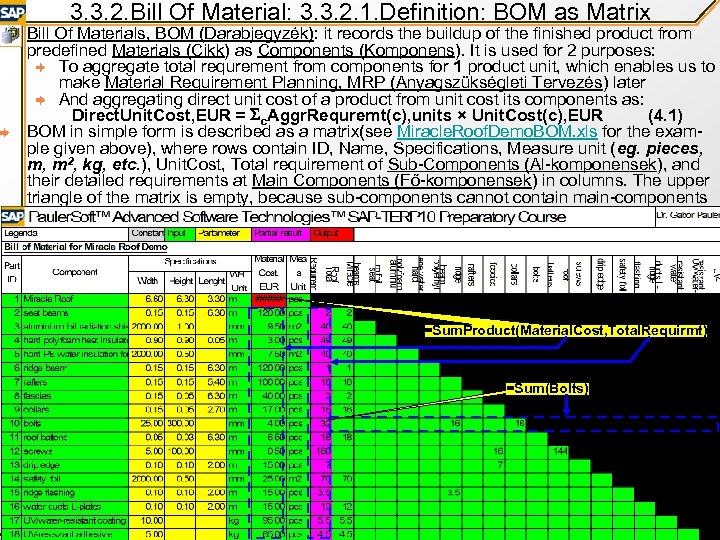Click the '=SumProduct(MaterialCost,TotalRequirmt)' callout

tap(566, 330)
